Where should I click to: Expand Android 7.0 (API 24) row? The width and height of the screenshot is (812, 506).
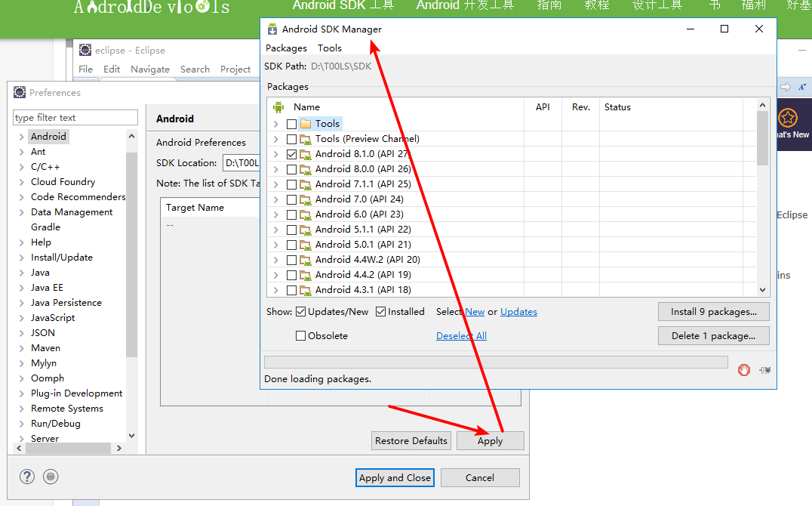tap(276, 199)
